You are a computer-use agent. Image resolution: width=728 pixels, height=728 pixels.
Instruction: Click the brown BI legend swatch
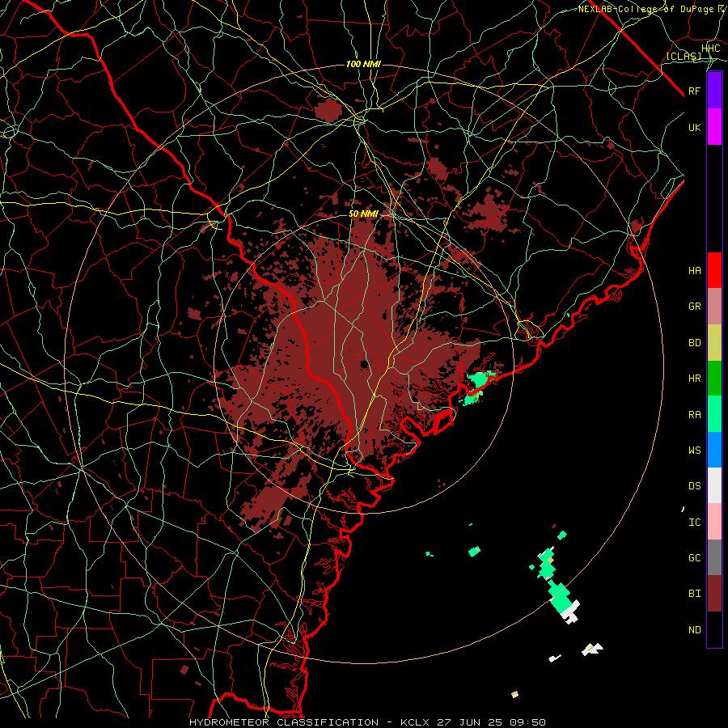tap(714, 594)
